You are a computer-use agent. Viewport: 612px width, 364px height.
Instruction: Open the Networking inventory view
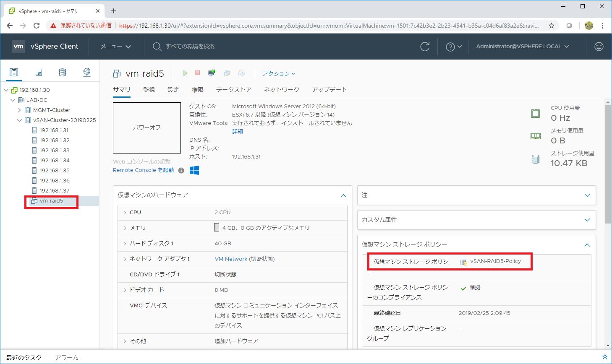tap(87, 72)
